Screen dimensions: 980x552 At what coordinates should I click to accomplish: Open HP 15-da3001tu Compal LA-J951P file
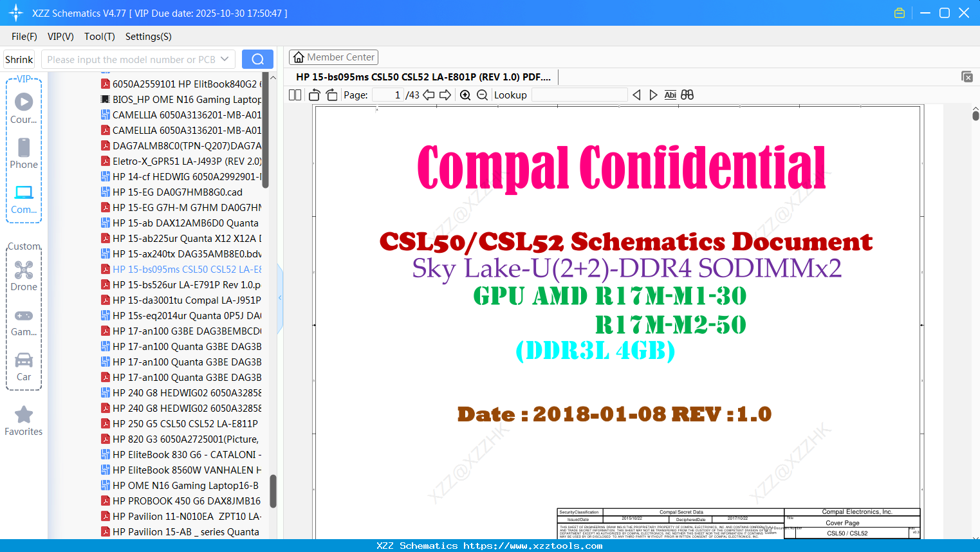coord(181,300)
